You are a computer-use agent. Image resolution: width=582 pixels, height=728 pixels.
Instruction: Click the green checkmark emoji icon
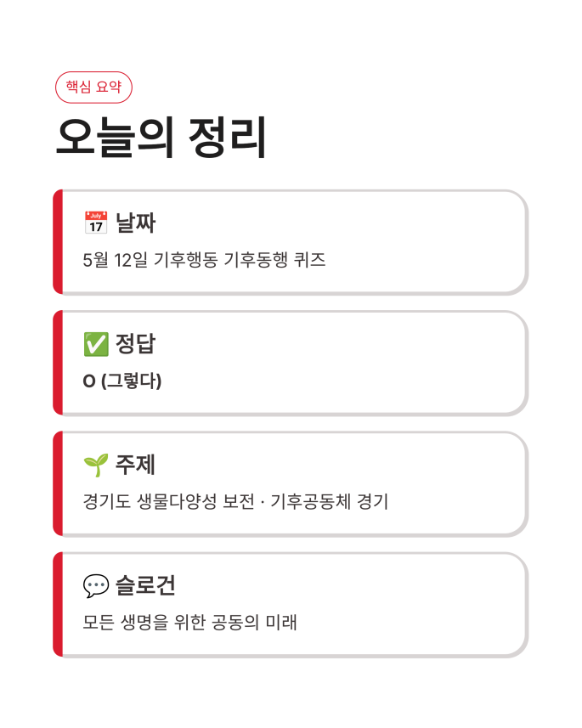pyautogui.click(x=96, y=343)
